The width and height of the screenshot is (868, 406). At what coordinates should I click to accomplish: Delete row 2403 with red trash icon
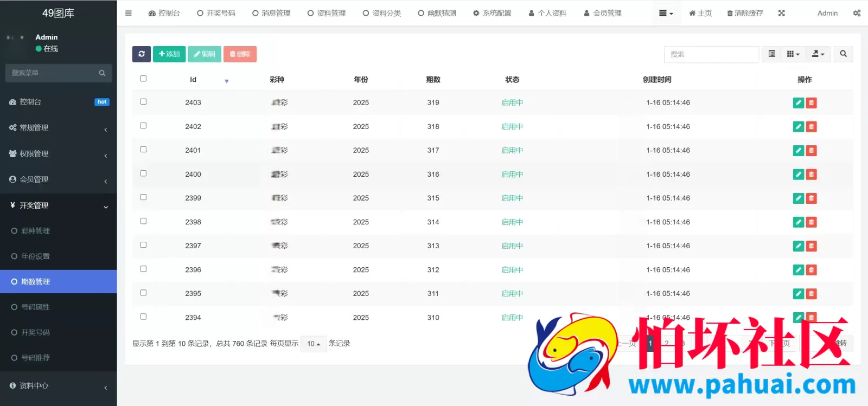tap(812, 103)
